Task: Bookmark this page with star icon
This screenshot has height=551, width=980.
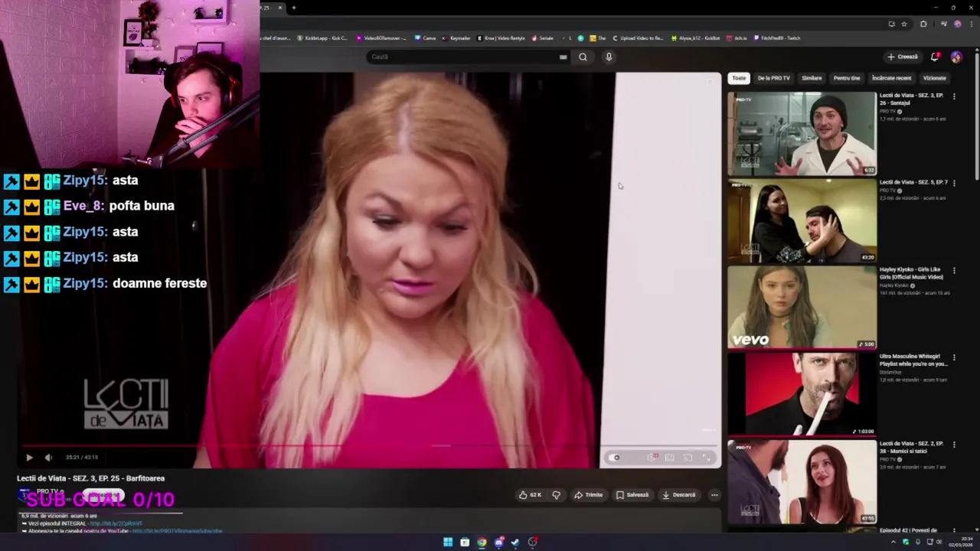Action: (x=904, y=24)
